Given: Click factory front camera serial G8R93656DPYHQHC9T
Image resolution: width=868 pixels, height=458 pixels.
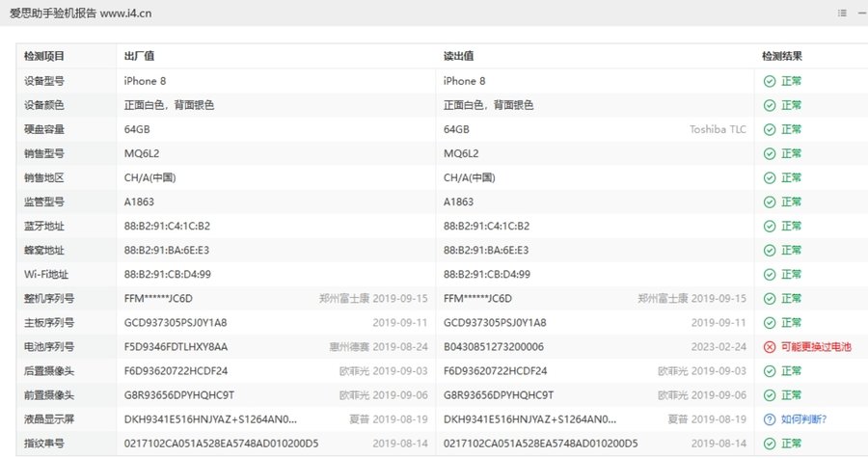Looking at the screenshot, I should pos(178,395).
